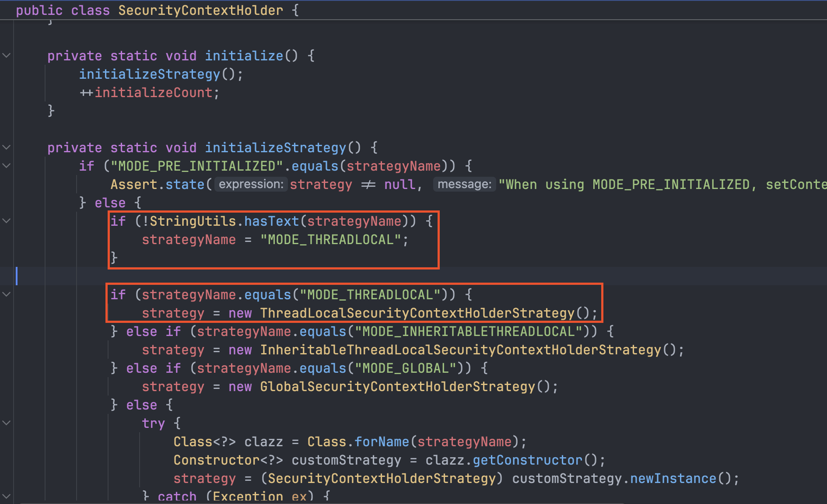Click the initialize method name declaration
The image size is (827, 504).
(x=244, y=56)
